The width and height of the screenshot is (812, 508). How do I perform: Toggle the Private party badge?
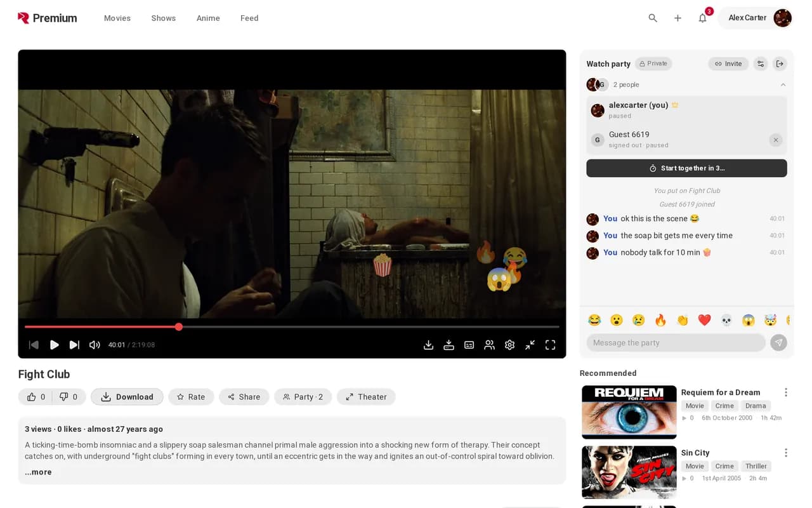click(x=653, y=63)
